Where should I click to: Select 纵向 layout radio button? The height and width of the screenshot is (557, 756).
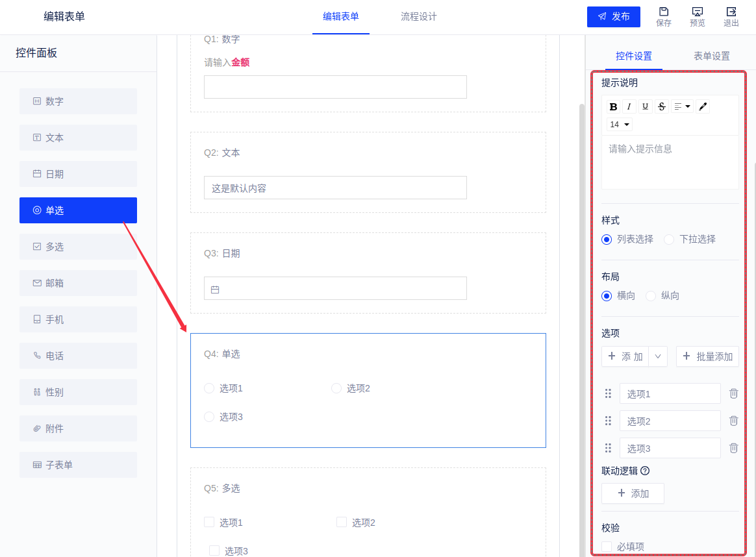651,296
